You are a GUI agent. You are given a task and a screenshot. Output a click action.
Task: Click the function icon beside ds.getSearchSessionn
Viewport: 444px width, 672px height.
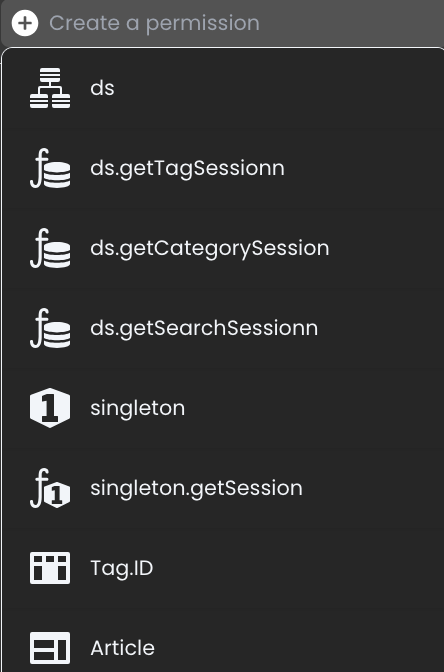(50, 328)
